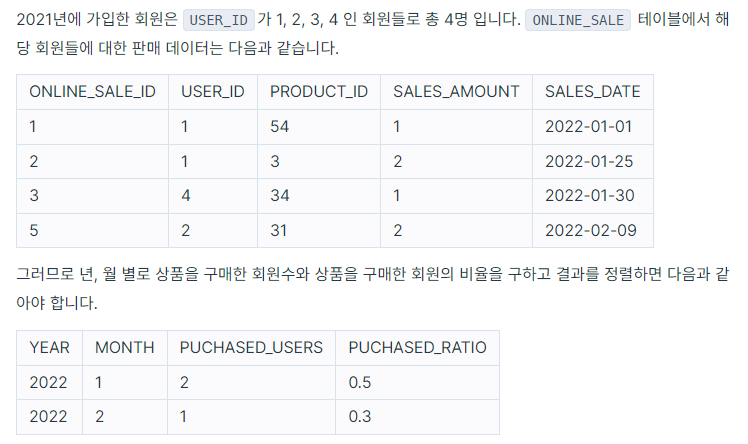This screenshot has width=748, height=444.
Task: Click the 0.3 ratio cell
Action: click(x=417, y=417)
